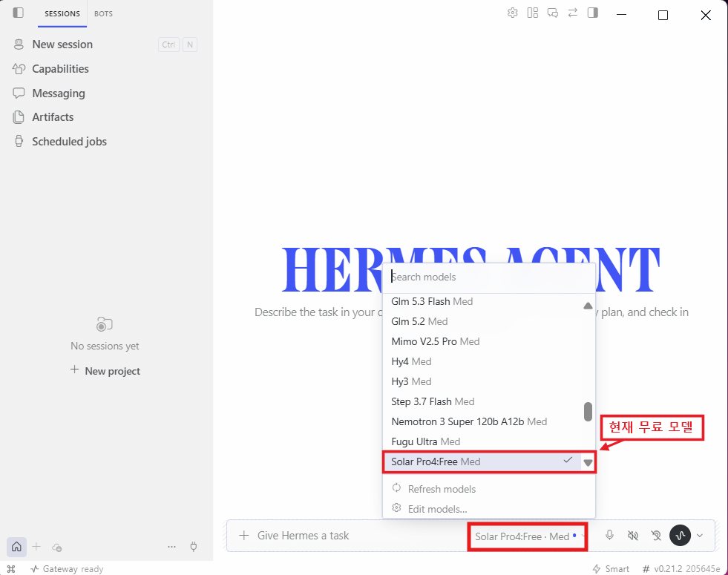
Task: Select Step 3.7 Flash model
Action: click(483, 401)
